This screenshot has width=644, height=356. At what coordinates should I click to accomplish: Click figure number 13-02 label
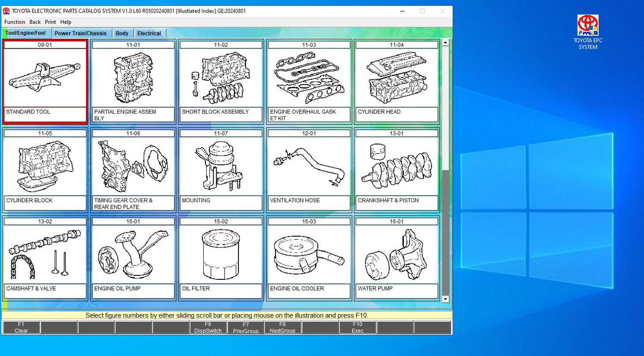point(45,221)
